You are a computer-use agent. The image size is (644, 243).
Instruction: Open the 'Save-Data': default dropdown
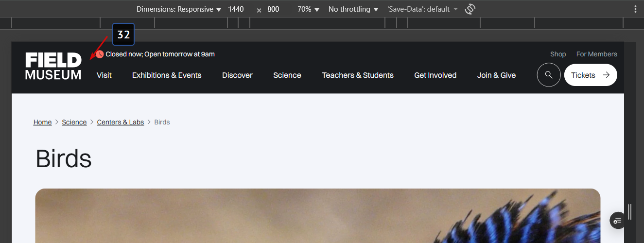click(x=422, y=9)
